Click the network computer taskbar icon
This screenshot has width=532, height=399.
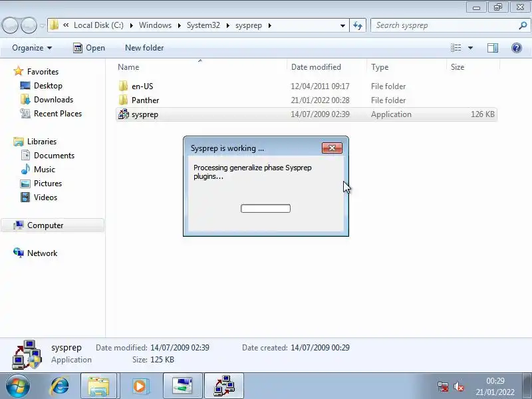(183, 386)
